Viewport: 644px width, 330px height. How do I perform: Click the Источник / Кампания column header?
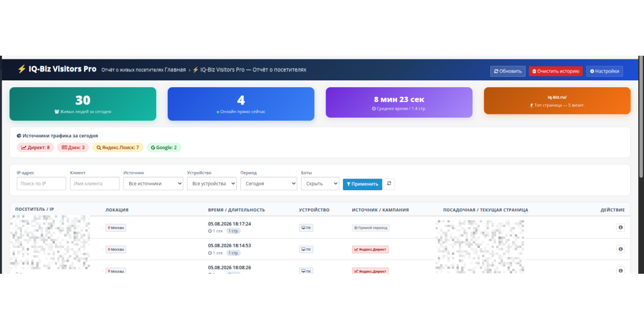380,210
